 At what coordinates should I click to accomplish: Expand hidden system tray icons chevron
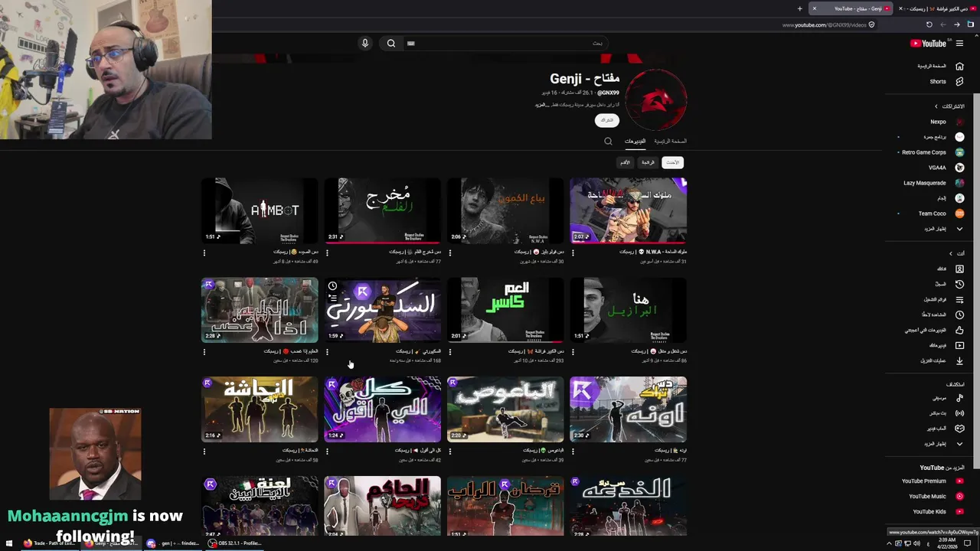click(889, 543)
